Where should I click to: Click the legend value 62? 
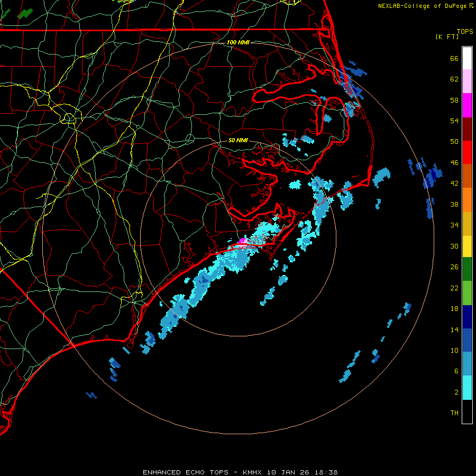click(x=454, y=79)
